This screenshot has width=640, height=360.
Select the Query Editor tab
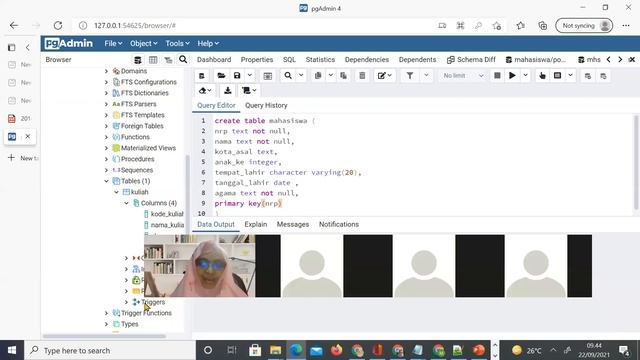[216, 105]
